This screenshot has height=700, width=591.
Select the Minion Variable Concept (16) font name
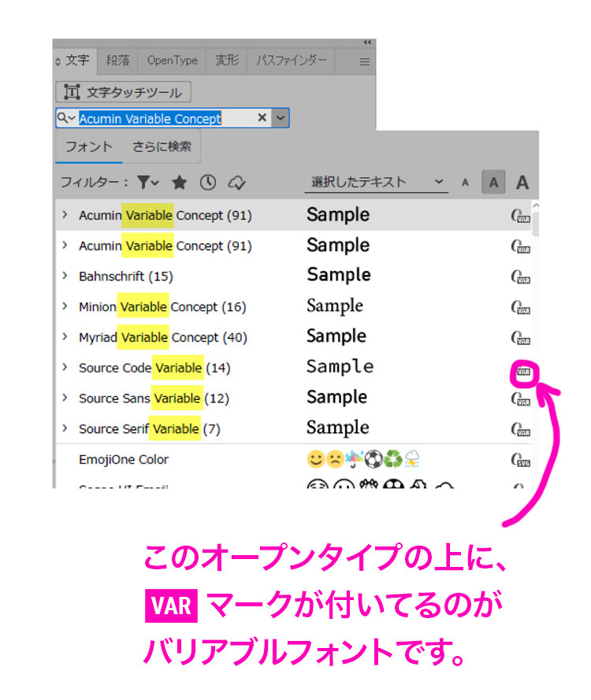162,307
